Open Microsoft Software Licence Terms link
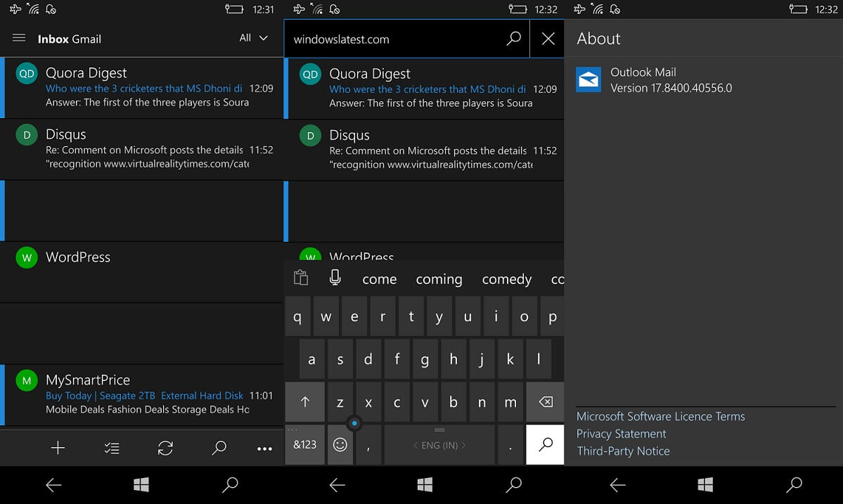The width and height of the screenshot is (843, 504). pyautogui.click(x=661, y=416)
